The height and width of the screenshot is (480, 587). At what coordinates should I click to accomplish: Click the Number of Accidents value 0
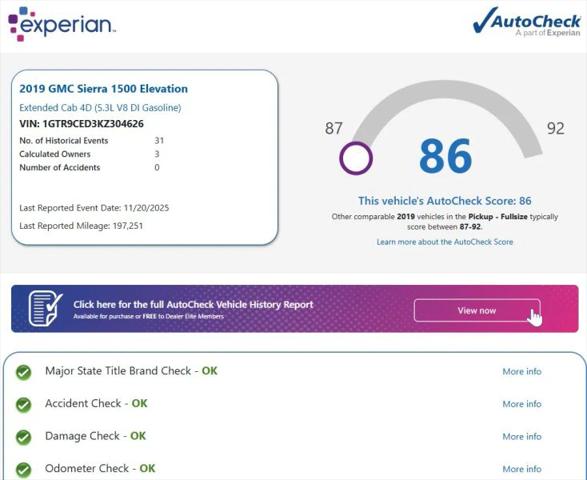click(x=157, y=167)
